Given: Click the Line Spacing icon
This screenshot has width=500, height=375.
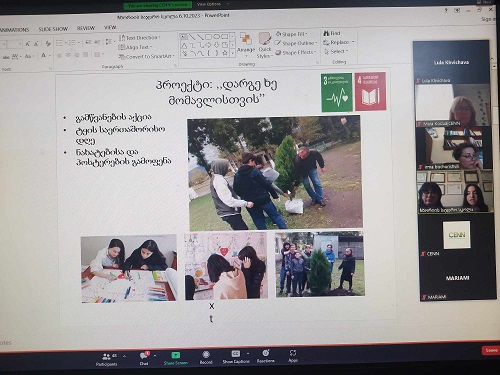Looking at the screenshot, I should [109, 42].
